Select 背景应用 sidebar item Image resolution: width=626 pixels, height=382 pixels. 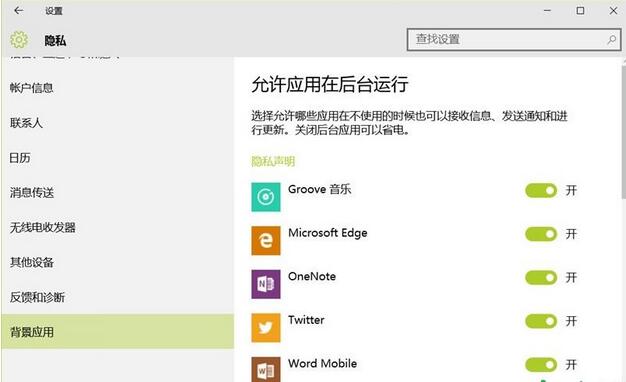[118, 332]
